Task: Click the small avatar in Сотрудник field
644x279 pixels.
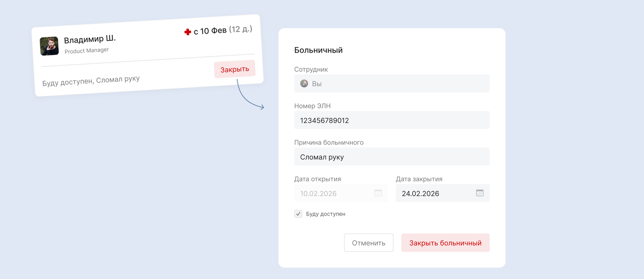Action: (304, 84)
